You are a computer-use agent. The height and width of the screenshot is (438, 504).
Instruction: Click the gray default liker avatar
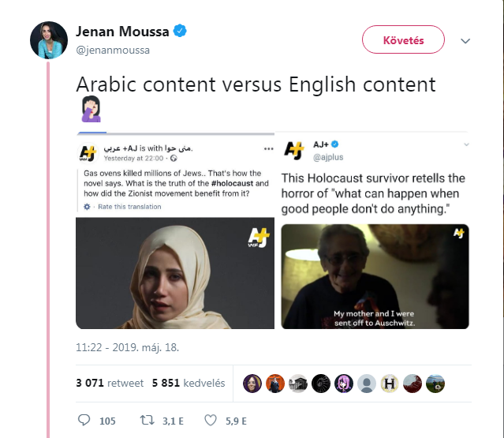point(367,384)
